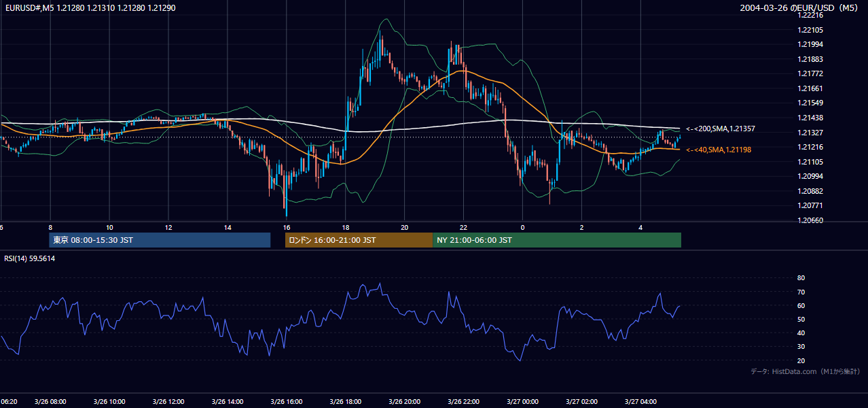Click the 3/26 22:00 time label
Image resolution: width=868 pixels, height=408 pixels.
pos(464,402)
